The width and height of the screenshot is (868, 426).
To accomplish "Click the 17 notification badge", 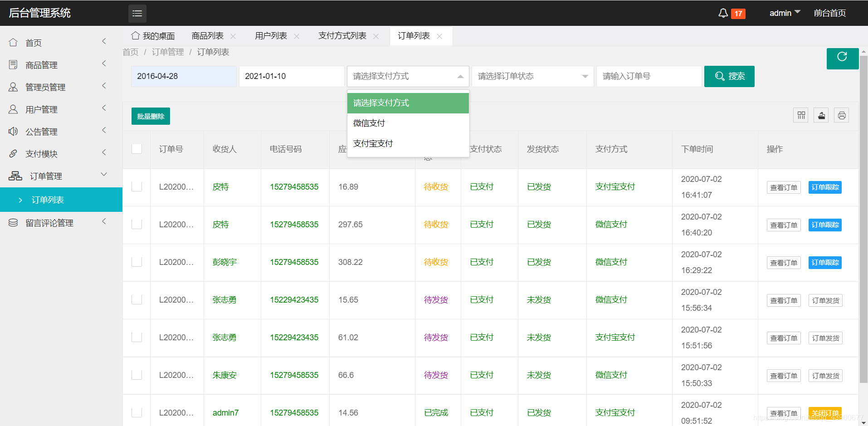I will (x=738, y=14).
